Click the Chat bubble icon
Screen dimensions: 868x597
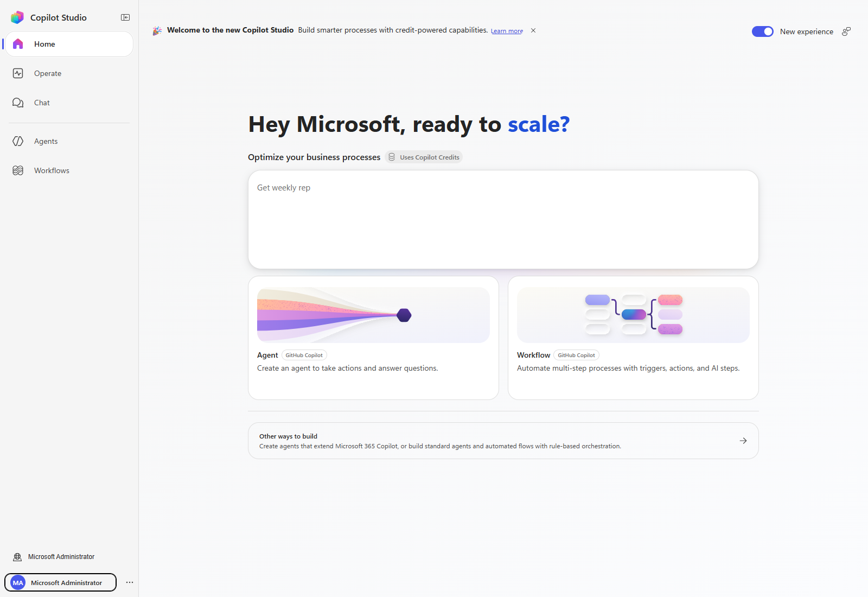pyautogui.click(x=18, y=103)
